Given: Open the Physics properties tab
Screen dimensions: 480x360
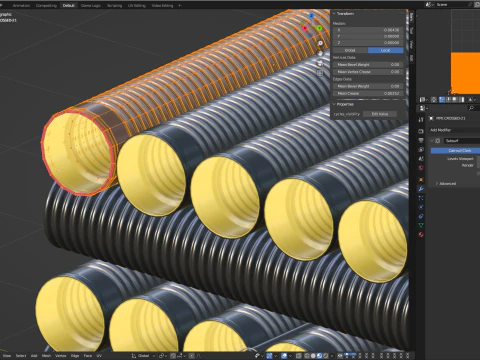Looking at the screenshot, I should (421, 207).
